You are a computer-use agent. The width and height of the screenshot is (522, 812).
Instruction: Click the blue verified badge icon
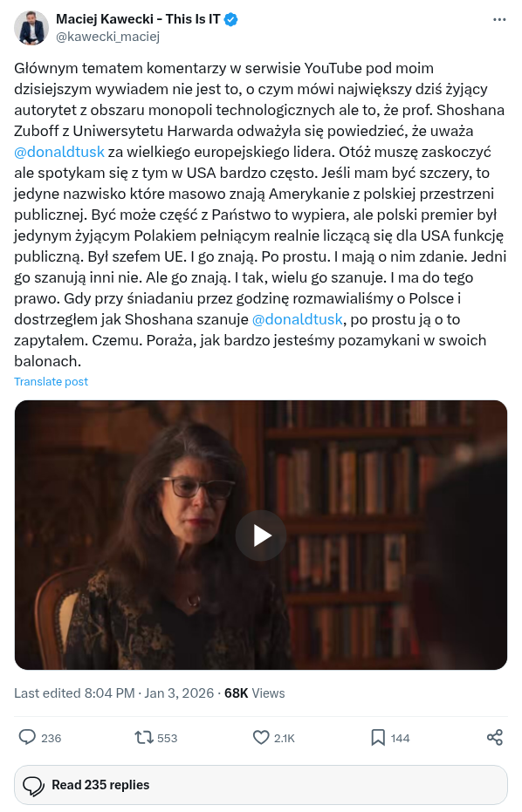[231, 20]
